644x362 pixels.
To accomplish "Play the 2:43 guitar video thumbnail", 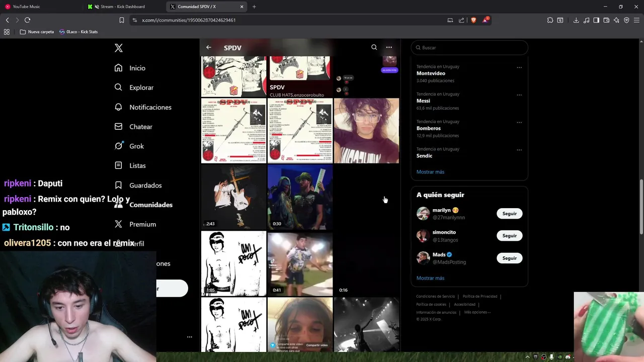I will tap(233, 197).
